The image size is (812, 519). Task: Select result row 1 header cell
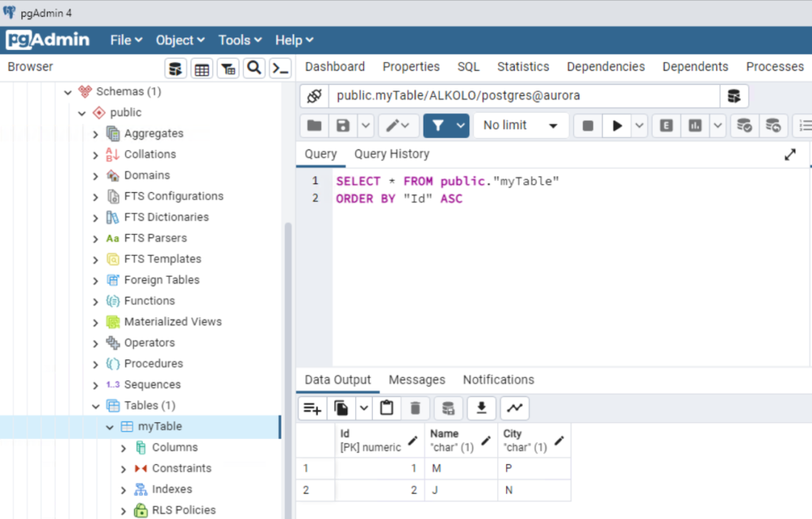click(x=316, y=468)
